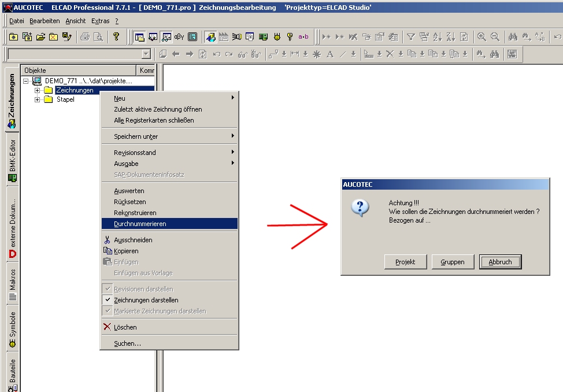Expand the Stapel folder tree node
The image size is (563, 392).
[38, 99]
